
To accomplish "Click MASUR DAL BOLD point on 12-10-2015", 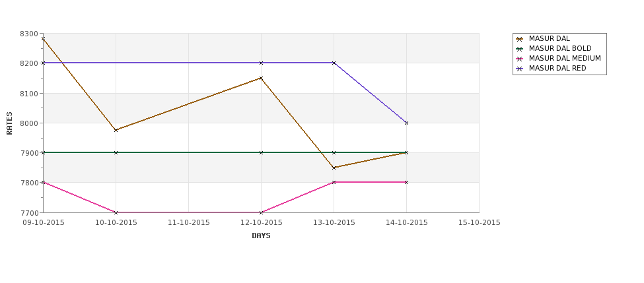I will point(261,152).
